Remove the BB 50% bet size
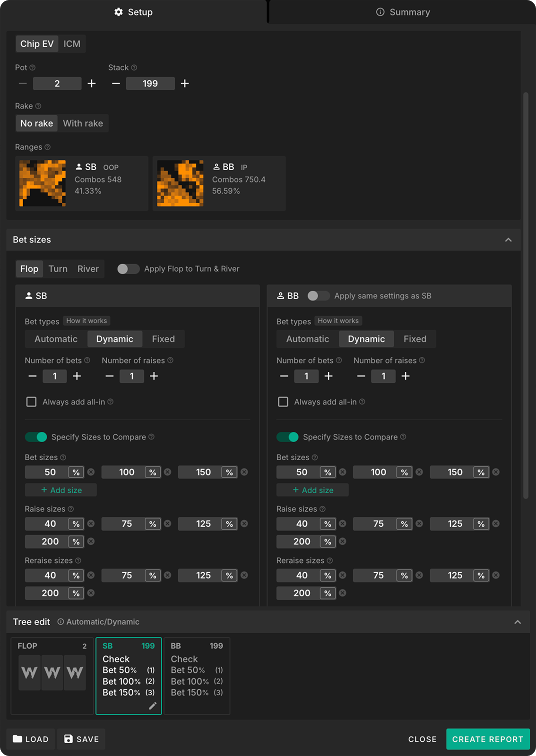536x756 pixels. 343,472
